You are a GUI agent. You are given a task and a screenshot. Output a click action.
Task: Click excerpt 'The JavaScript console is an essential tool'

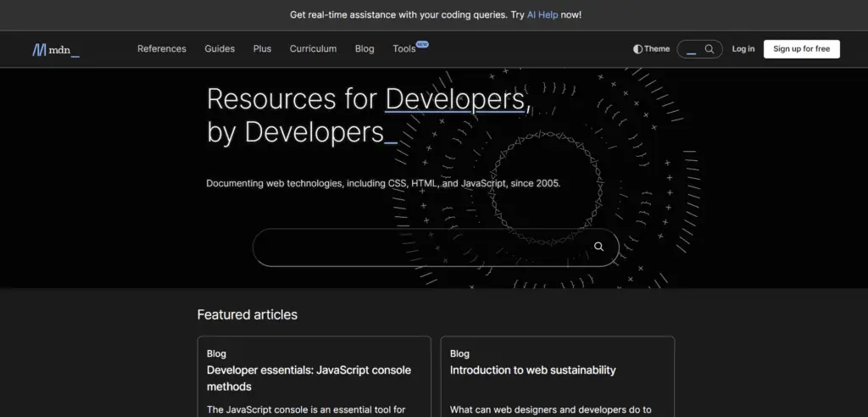[306, 410]
